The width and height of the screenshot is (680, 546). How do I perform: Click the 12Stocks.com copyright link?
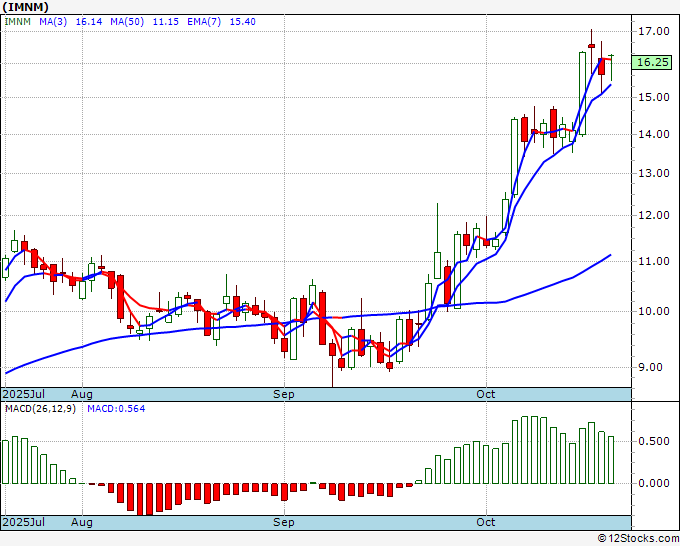pos(638,539)
